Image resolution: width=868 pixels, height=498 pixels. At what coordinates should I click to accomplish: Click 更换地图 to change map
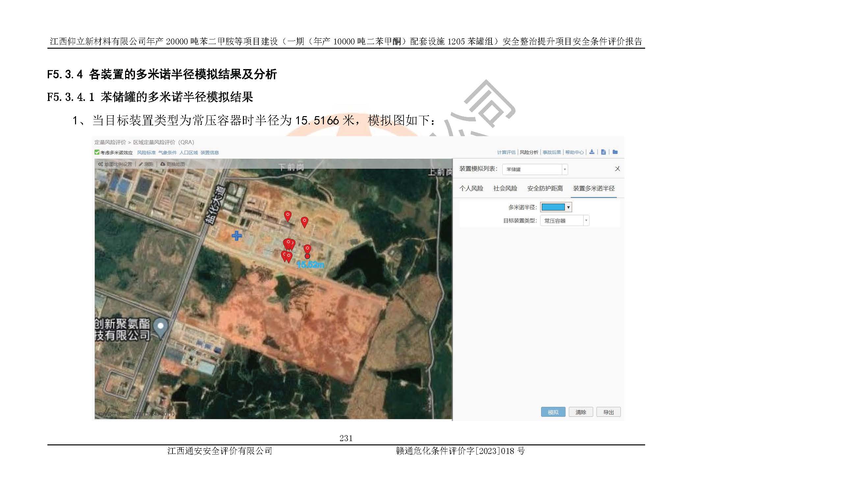tap(173, 164)
